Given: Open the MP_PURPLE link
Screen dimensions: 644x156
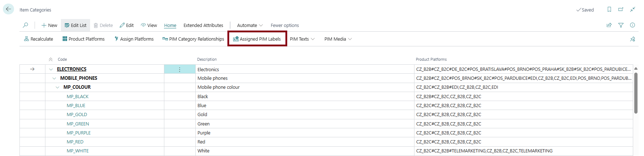Looking at the screenshot, I should (x=79, y=133).
